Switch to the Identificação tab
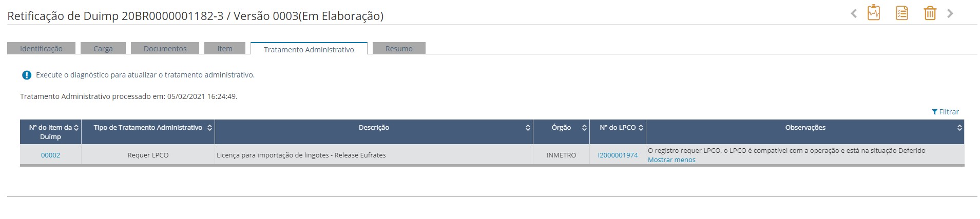 pyautogui.click(x=41, y=49)
